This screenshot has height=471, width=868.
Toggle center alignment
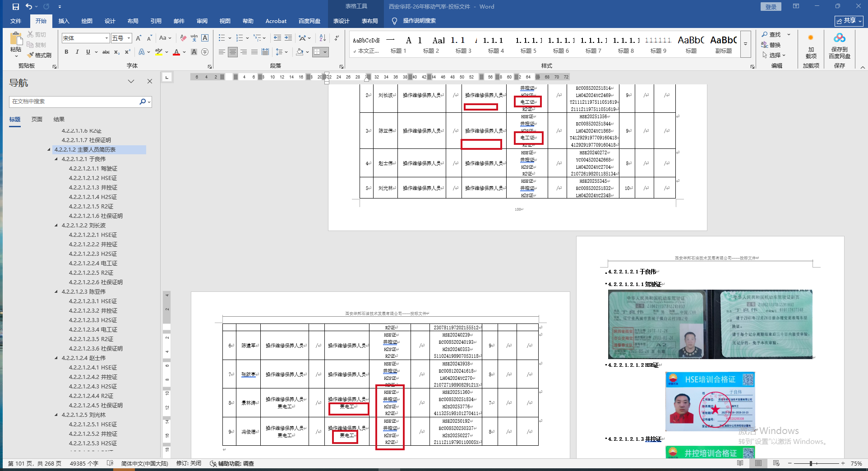(x=233, y=52)
